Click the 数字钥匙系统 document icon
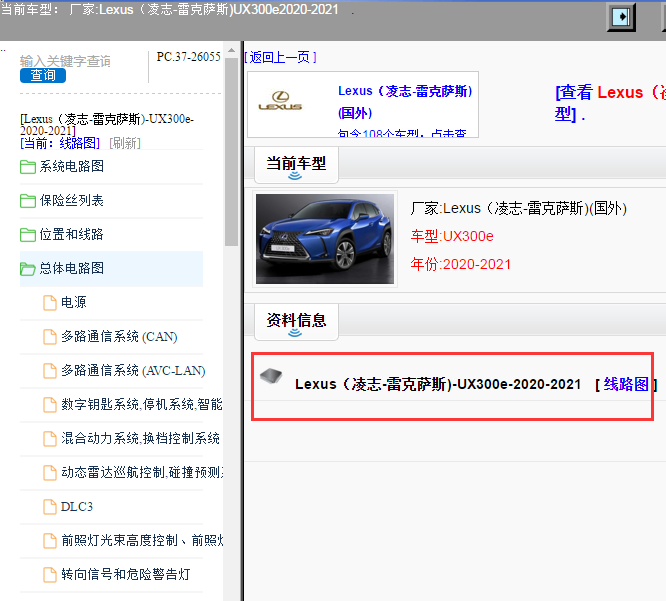Image resolution: width=666 pixels, height=601 pixels. [x=50, y=405]
